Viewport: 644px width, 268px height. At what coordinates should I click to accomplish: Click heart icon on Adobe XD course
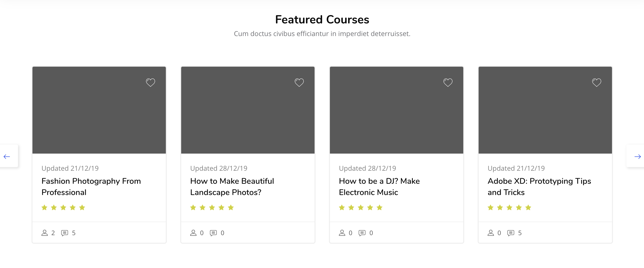point(596,82)
